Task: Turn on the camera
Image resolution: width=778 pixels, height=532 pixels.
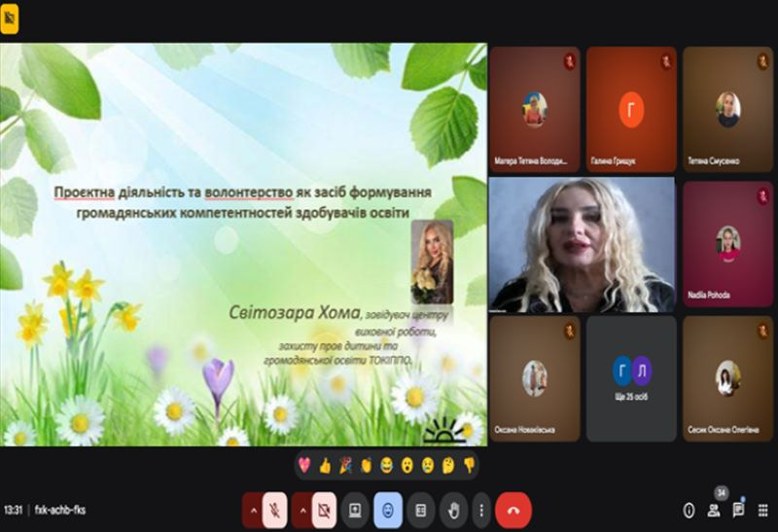Action: pos(325,509)
